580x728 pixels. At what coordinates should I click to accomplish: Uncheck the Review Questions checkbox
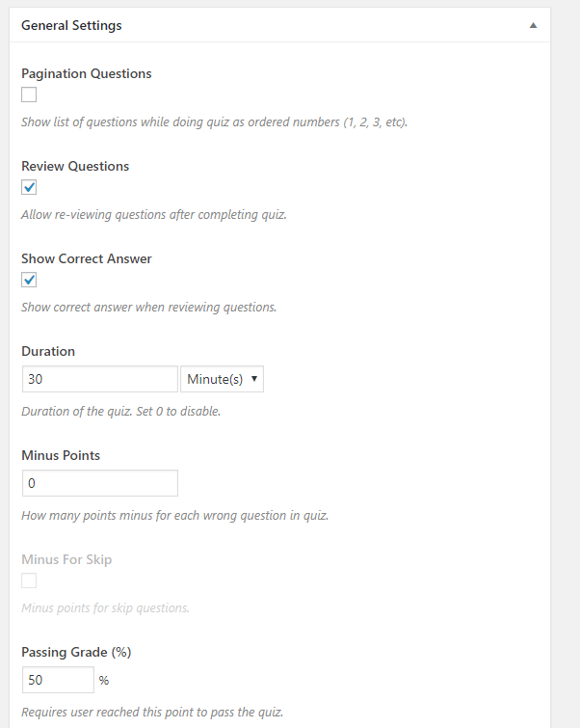tap(29, 187)
